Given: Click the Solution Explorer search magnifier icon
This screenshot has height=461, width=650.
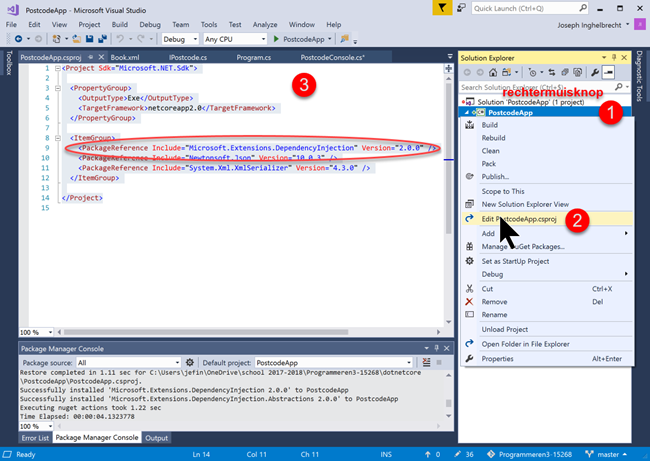Looking at the screenshot, I should pos(618,87).
